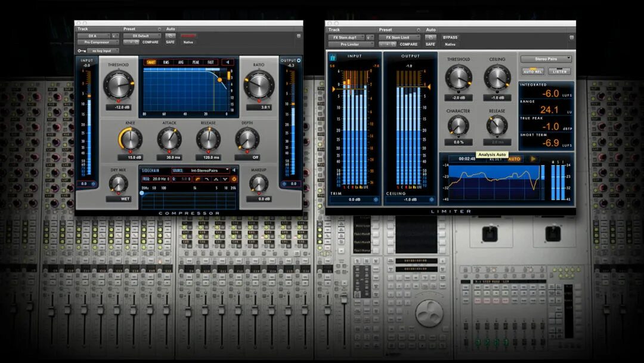Toggle AUTO analysis mode in Limiter
The width and height of the screenshot is (644, 363).
(514, 159)
